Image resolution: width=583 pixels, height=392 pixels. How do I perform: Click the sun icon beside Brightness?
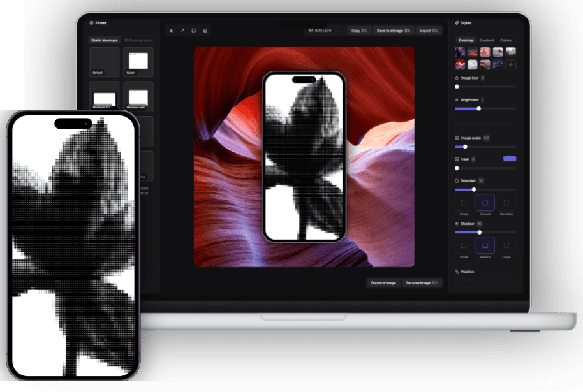457,100
